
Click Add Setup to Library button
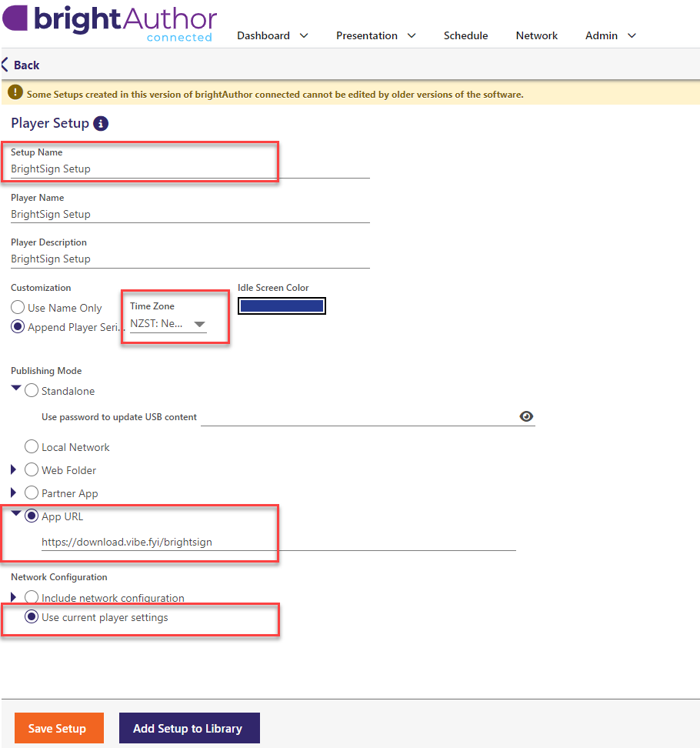(188, 728)
